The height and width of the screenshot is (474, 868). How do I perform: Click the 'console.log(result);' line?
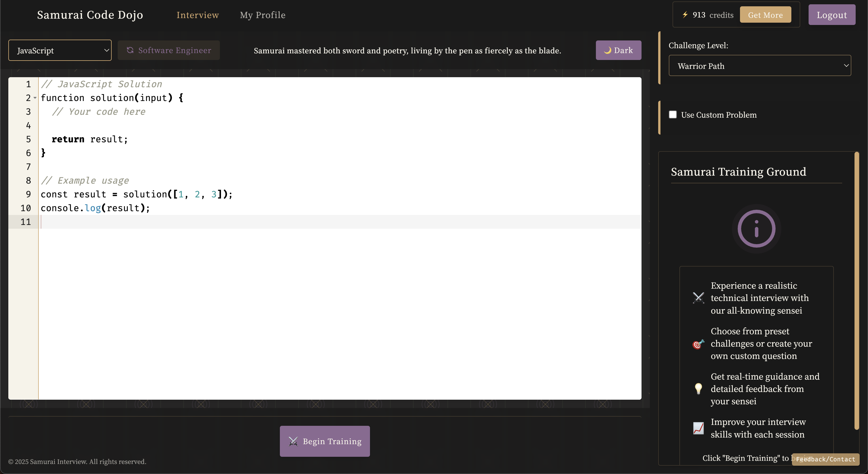click(x=95, y=208)
